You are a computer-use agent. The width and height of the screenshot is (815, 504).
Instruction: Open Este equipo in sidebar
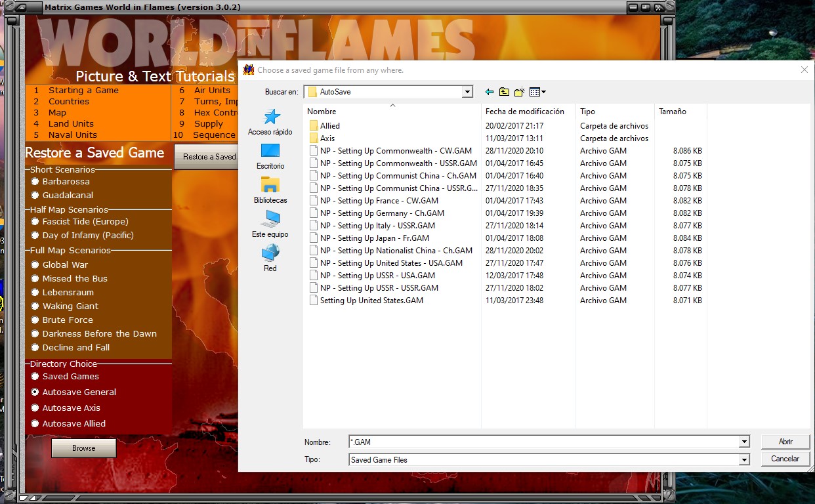[270, 224]
